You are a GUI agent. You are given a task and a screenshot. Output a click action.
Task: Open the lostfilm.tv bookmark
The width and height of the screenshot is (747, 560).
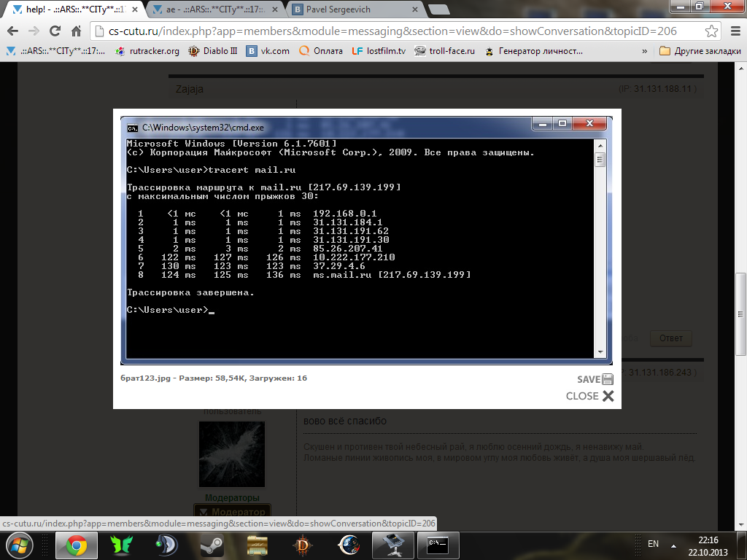(x=379, y=51)
